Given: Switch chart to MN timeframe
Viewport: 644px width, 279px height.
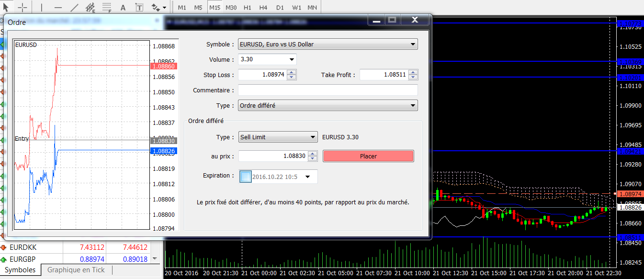Looking at the screenshot, I should pyautogui.click(x=312, y=8).
